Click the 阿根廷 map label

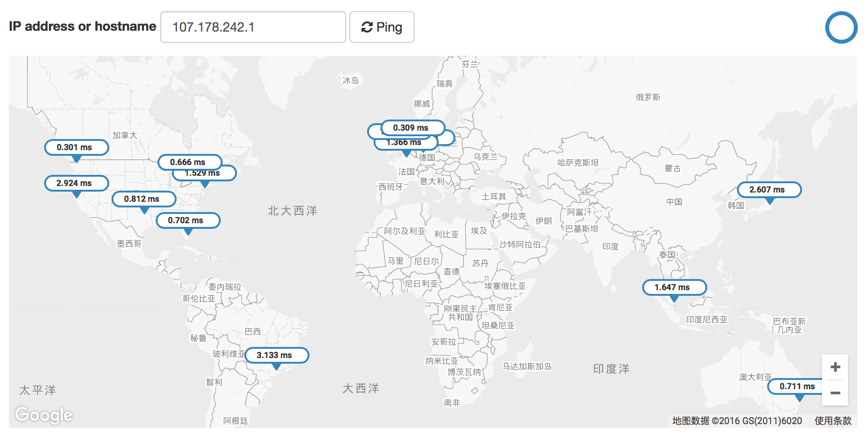coord(236,421)
